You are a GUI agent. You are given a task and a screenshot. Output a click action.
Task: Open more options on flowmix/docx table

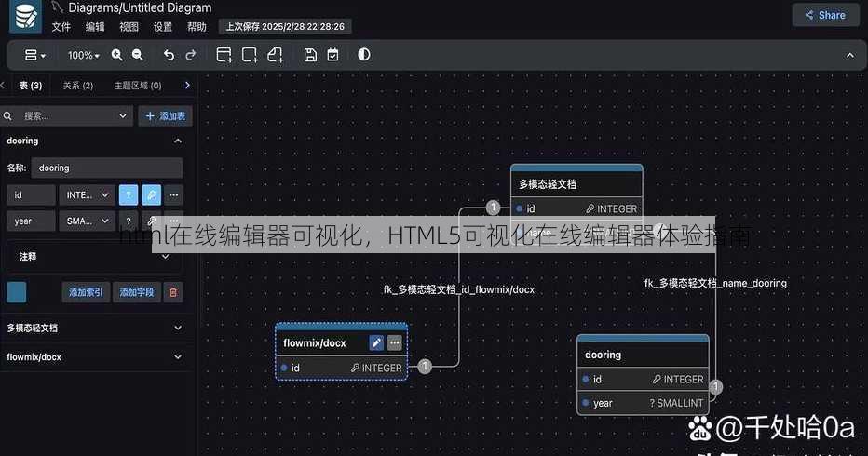[394, 343]
